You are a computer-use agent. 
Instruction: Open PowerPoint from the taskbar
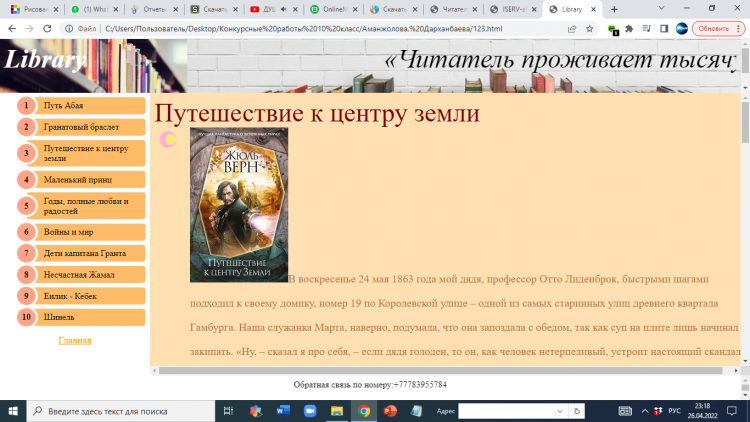tap(390, 411)
